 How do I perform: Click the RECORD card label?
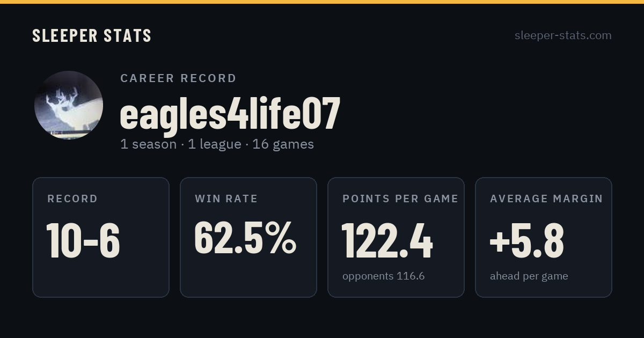[x=72, y=199]
